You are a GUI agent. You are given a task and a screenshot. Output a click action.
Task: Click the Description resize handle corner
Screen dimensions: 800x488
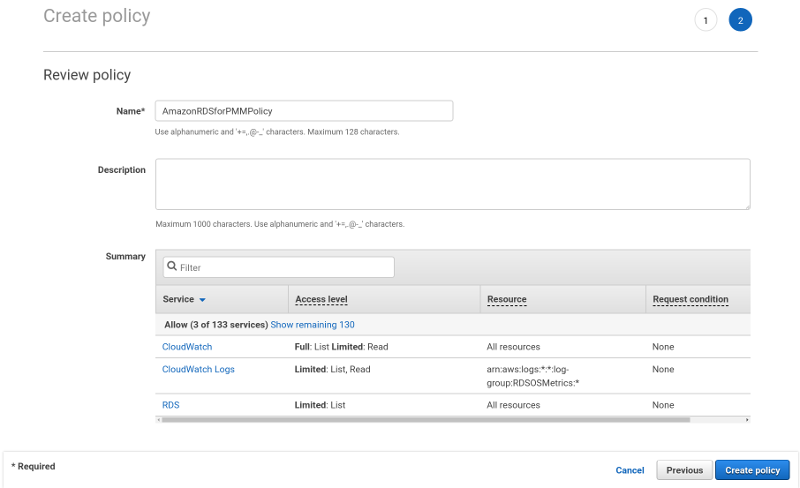pos(746,206)
